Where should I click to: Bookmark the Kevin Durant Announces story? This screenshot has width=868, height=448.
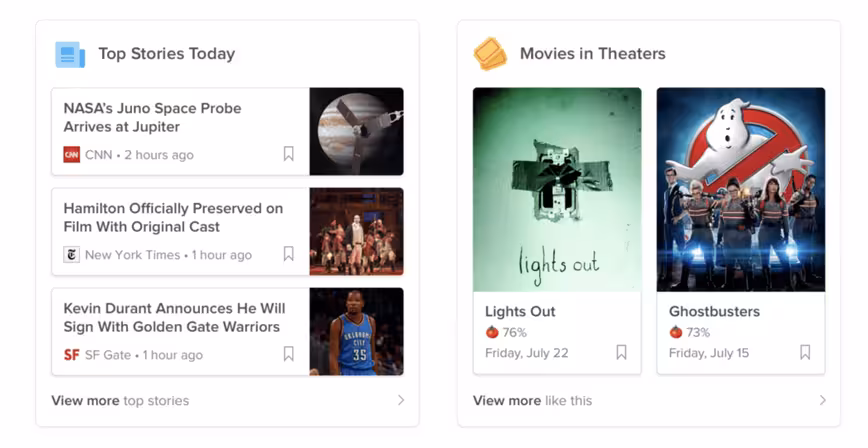(288, 353)
